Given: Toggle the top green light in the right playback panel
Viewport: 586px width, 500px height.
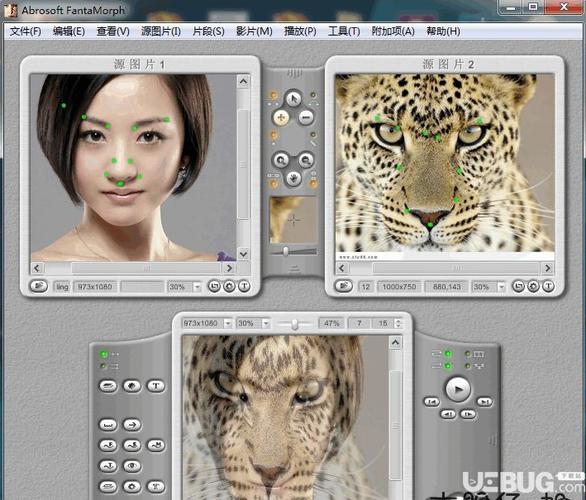Looking at the screenshot, I should click(447, 354).
